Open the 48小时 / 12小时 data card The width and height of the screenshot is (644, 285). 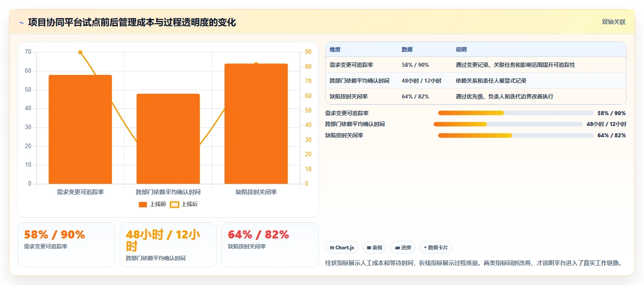coord(168,245)
